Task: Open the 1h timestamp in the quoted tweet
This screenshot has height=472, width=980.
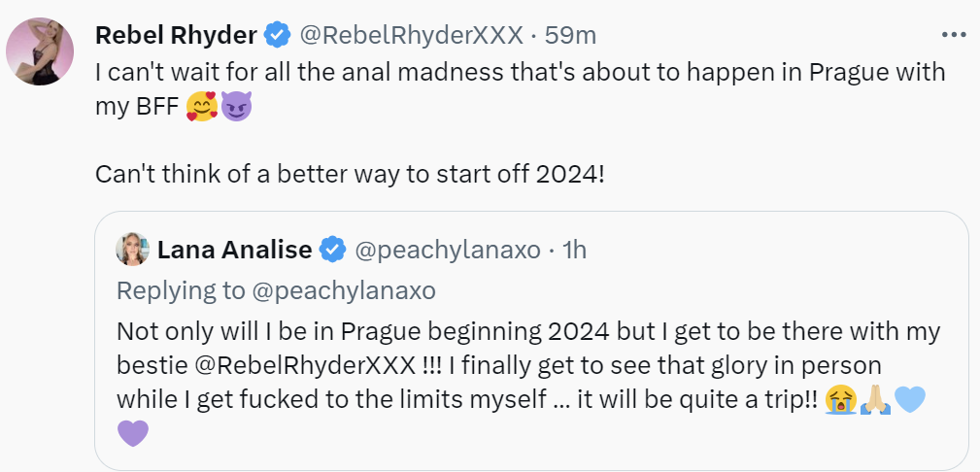Action: point(574,250)
